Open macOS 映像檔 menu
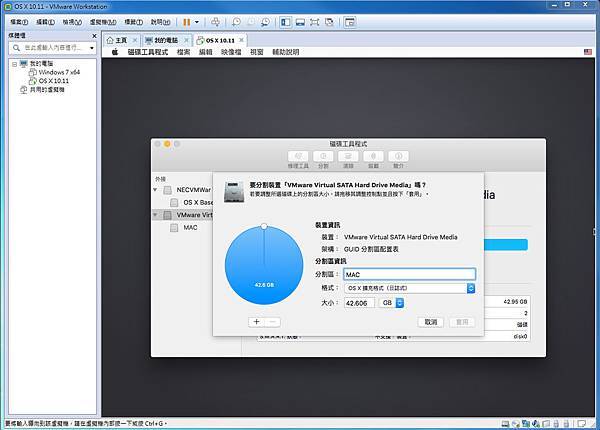Viewport: 600px width, 430px height. [231, 52]
